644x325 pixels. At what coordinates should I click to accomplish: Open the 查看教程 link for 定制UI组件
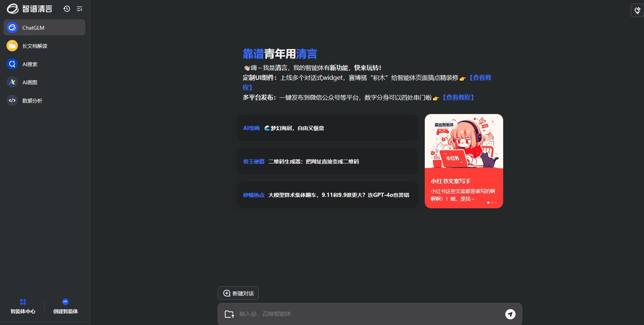click(480, 78)
